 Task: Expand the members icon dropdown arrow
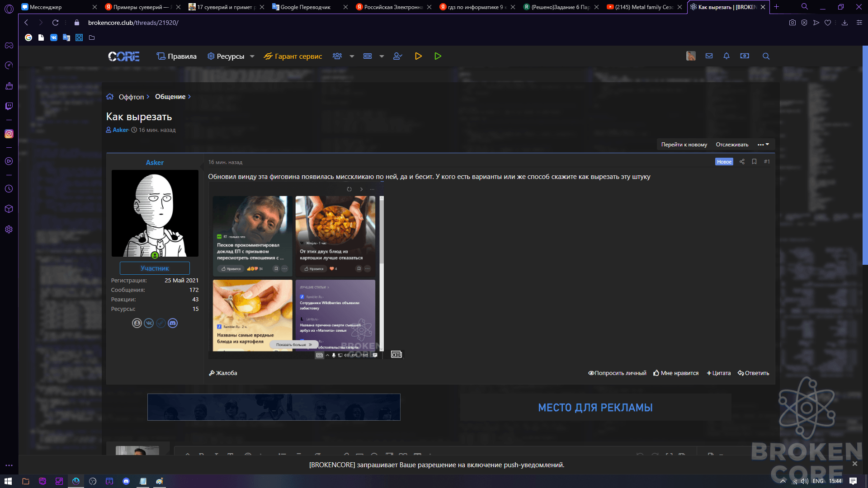pos(352,56)
